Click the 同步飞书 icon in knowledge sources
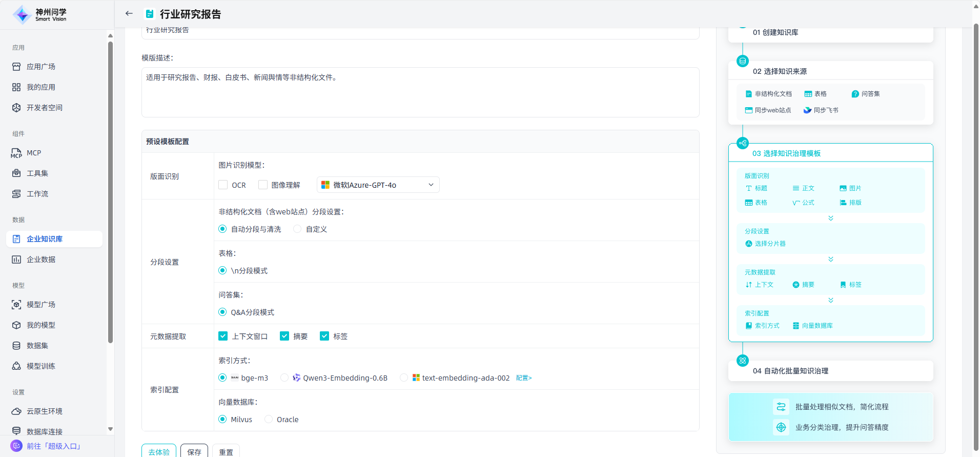 click(x=807, y=110)
